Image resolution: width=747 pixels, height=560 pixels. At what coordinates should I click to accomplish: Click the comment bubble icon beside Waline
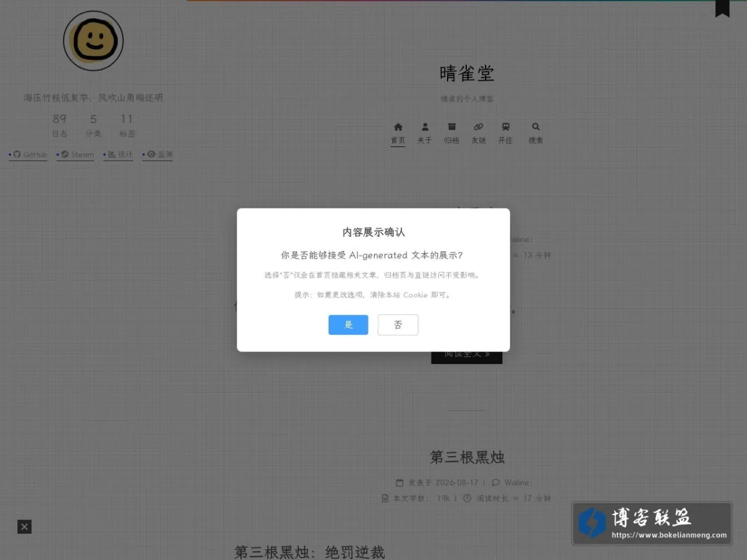coord(496,482)
